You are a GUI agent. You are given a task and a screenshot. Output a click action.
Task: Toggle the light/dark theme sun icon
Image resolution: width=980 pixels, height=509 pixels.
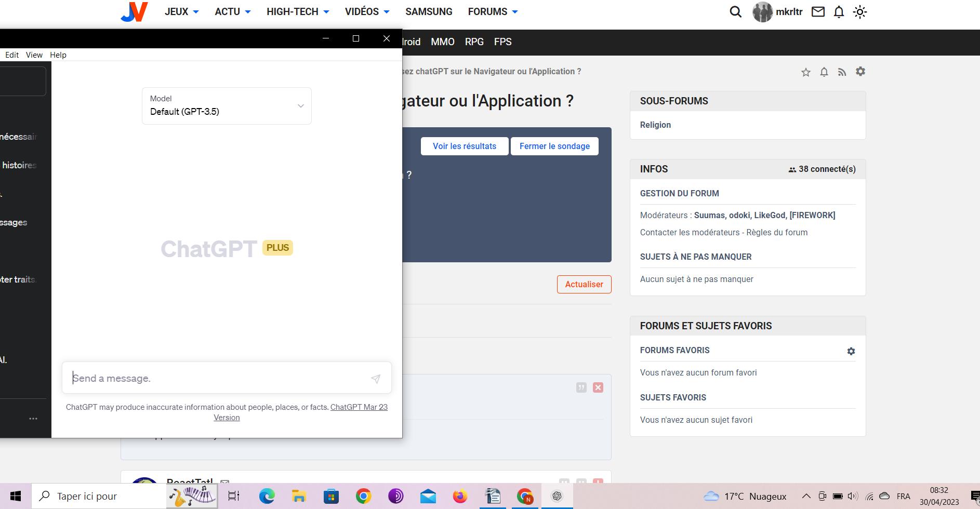[x=860, y=11]
